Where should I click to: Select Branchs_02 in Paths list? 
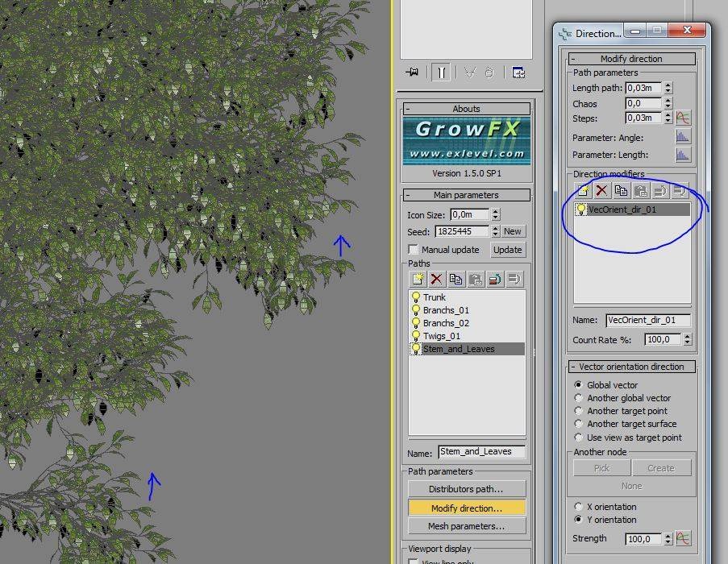[467, 323]
